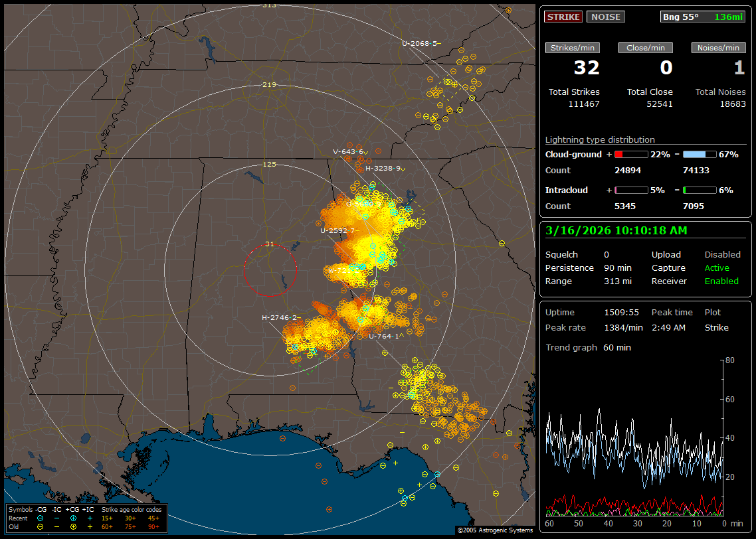Screen dimensions: 756x539
Task: Click the recent -CG cyan symbol in legend
Action: click(41, 518)
